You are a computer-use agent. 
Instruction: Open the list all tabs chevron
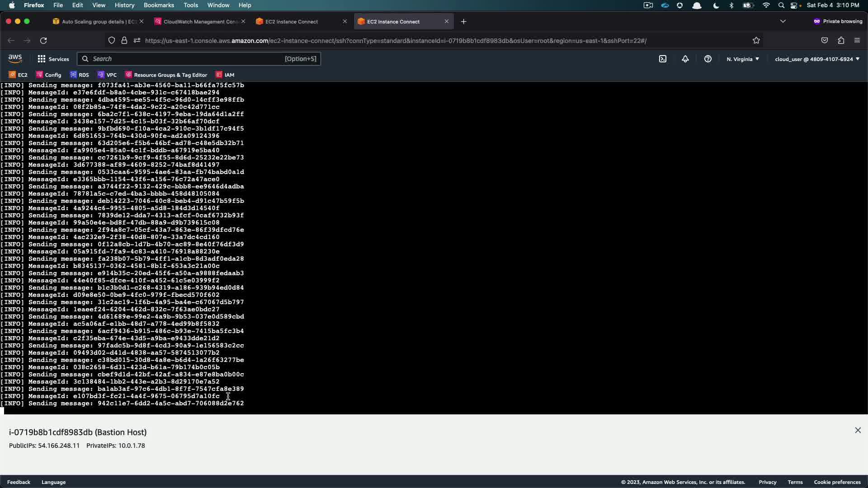783,21
